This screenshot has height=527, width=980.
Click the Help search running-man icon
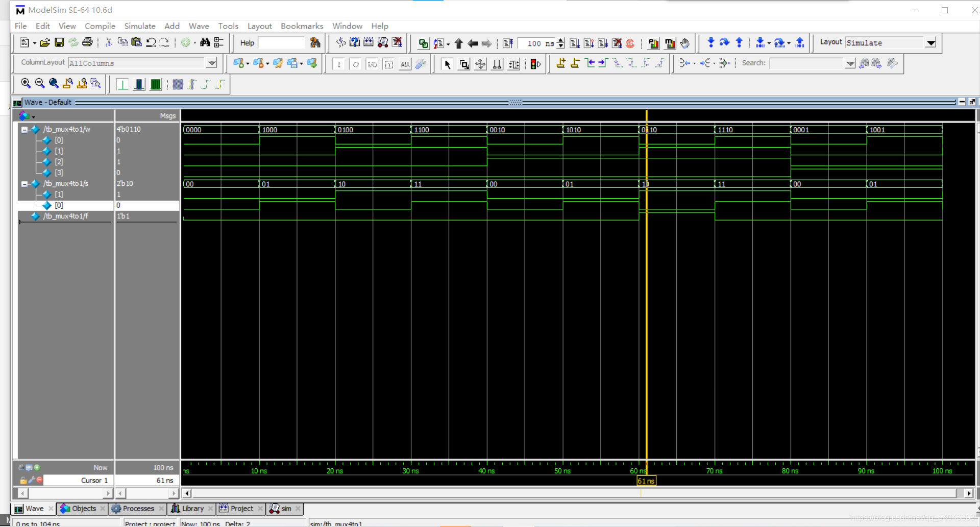(315, 43)
